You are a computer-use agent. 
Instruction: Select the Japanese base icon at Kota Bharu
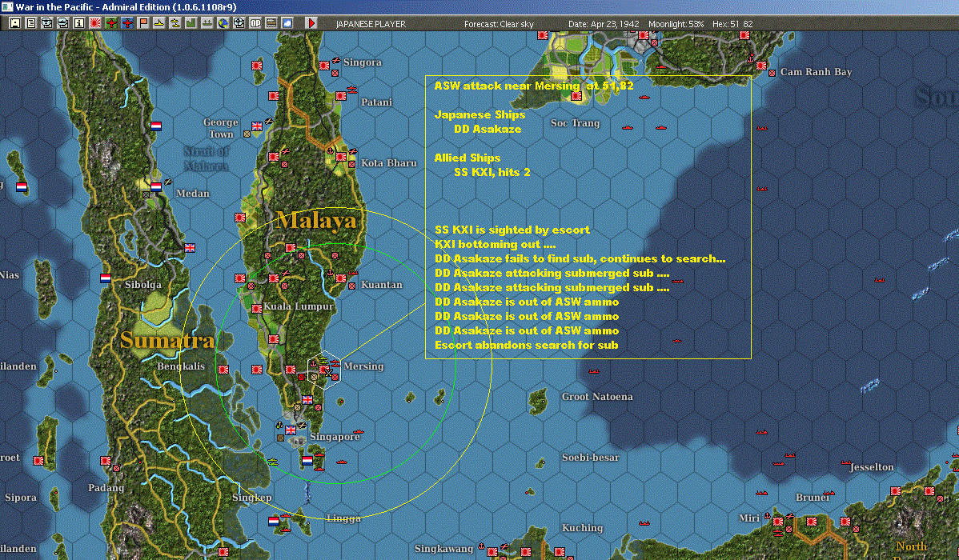point(341,157)
